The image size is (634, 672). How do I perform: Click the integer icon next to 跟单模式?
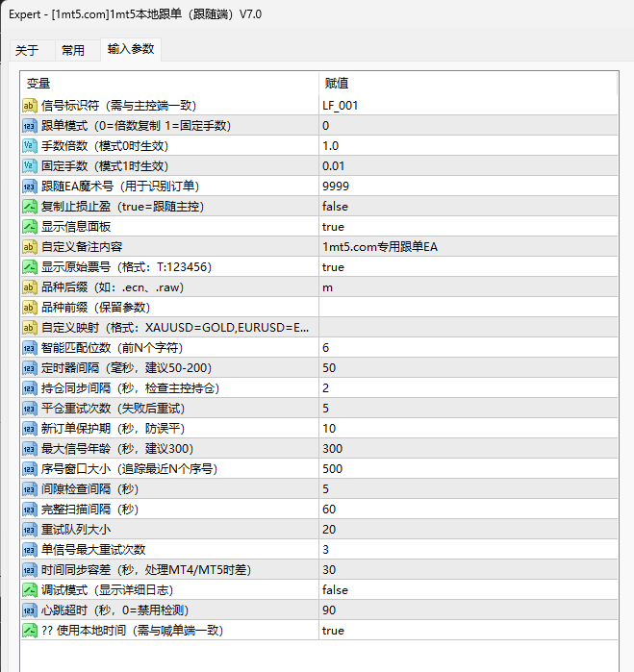point(29,126)
